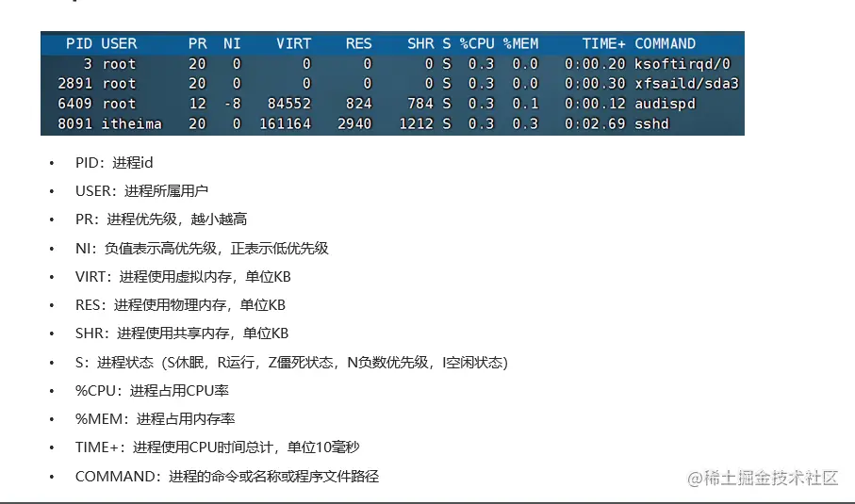The image size is (855, 504).
Task: Click the line starting 'S：进程状态'
Action: coord(291,363)
